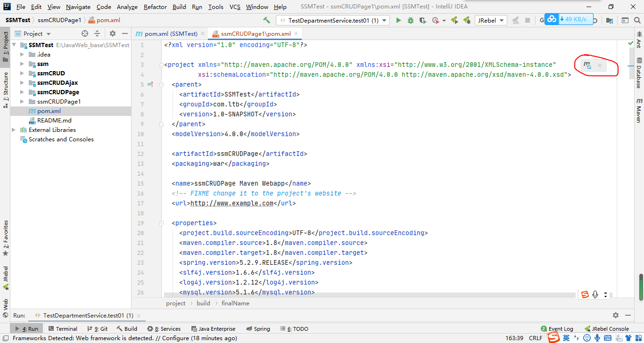Viewport: 644px width, 343px height.
Task: Open the 8: Services tool window
Action: [x=164, y=328]
